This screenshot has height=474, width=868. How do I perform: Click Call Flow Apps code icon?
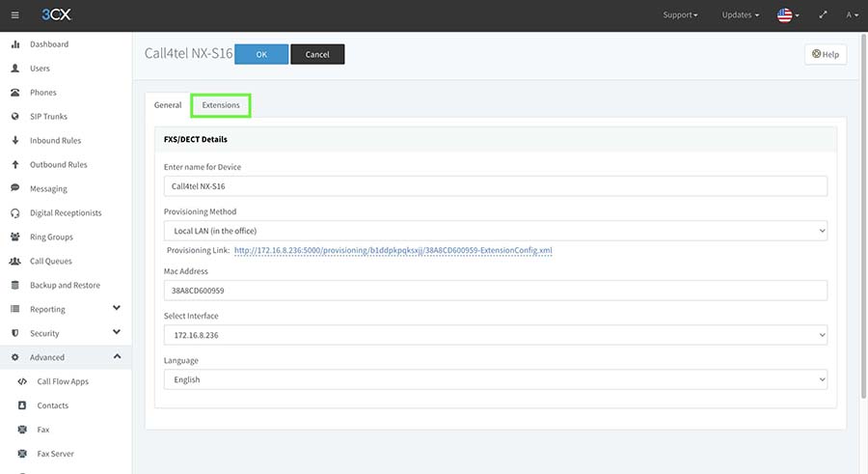(x=22, y=381)
